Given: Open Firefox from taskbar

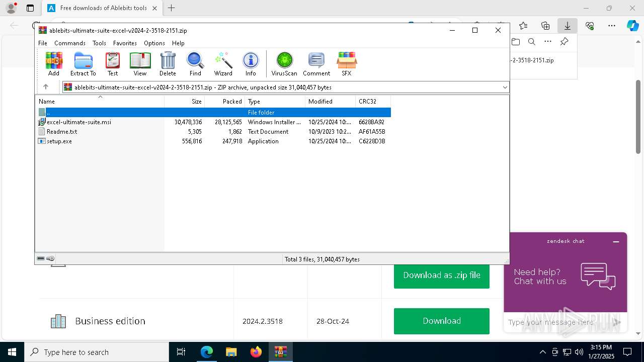Looking at the screenshot, I should point(256,352).
